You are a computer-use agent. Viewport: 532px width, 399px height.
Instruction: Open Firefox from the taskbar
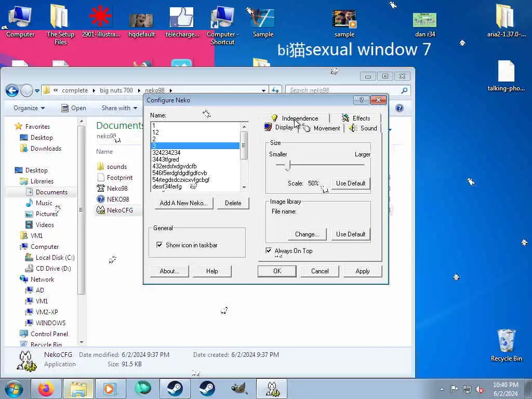[x=46, y=389]
